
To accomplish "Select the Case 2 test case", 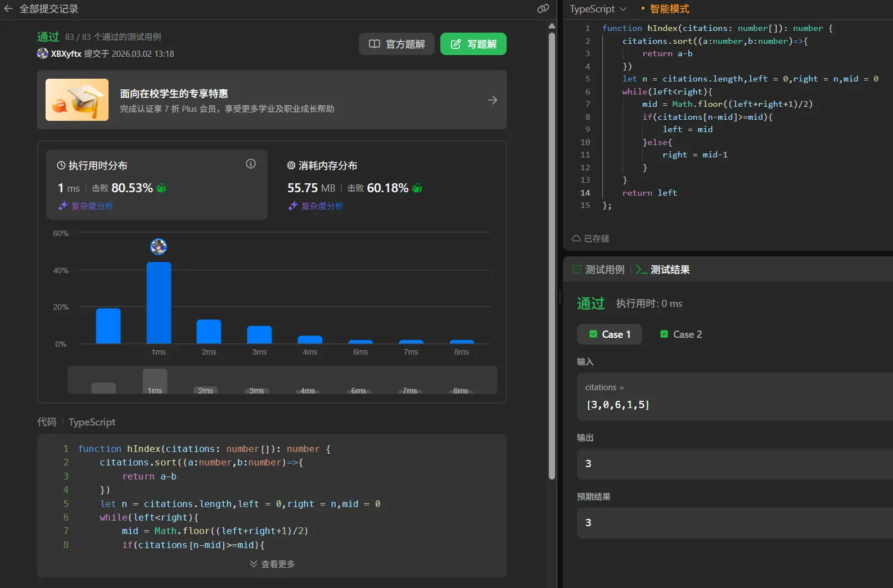I will click(681, 334).
